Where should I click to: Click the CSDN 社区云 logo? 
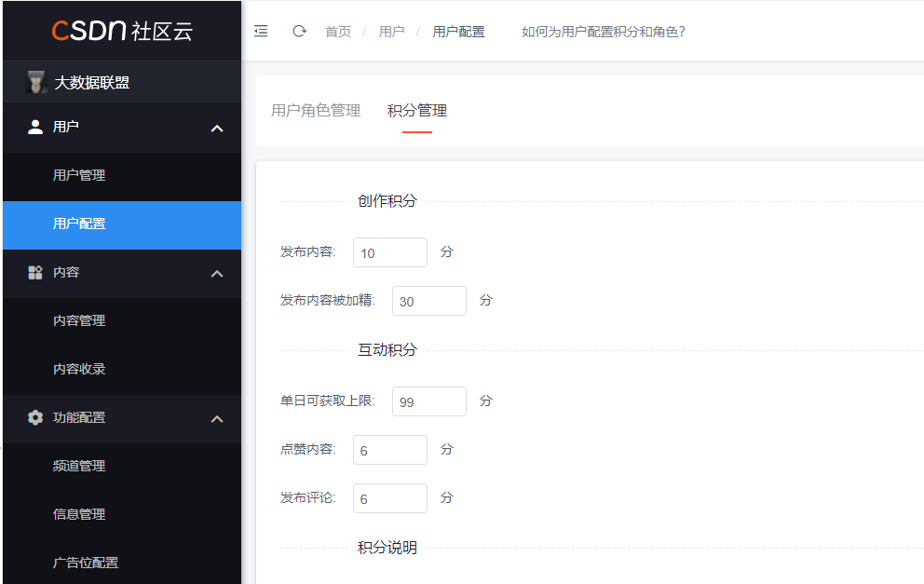pyautogui.click(x=122, y=31)
